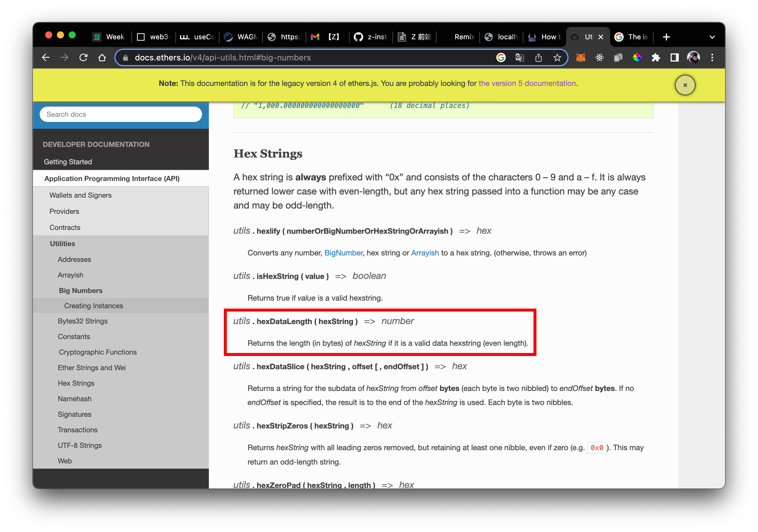
Task: Open the Google Translate icon in address bar
Action: tap(519, 58)
